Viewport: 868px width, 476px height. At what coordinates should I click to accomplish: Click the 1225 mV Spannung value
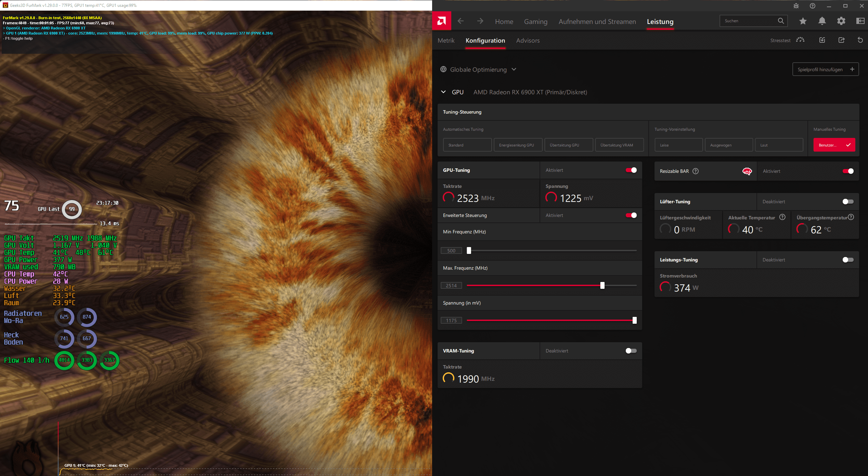point(576,198)
